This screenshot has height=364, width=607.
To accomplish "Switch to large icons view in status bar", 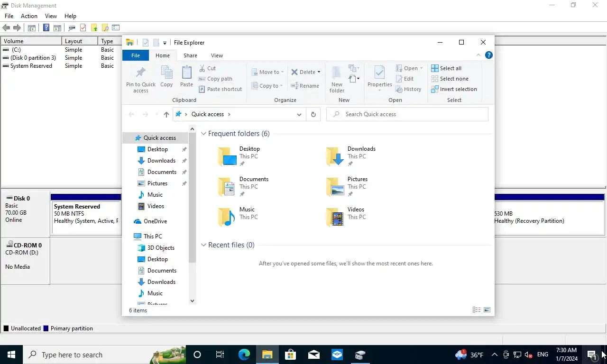I will [x=487, y=310].
